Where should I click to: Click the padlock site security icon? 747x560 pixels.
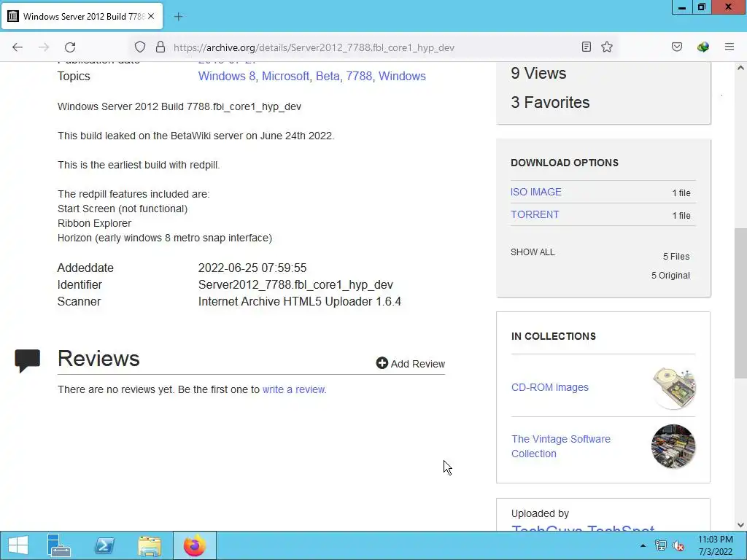(x=160, y=47)
